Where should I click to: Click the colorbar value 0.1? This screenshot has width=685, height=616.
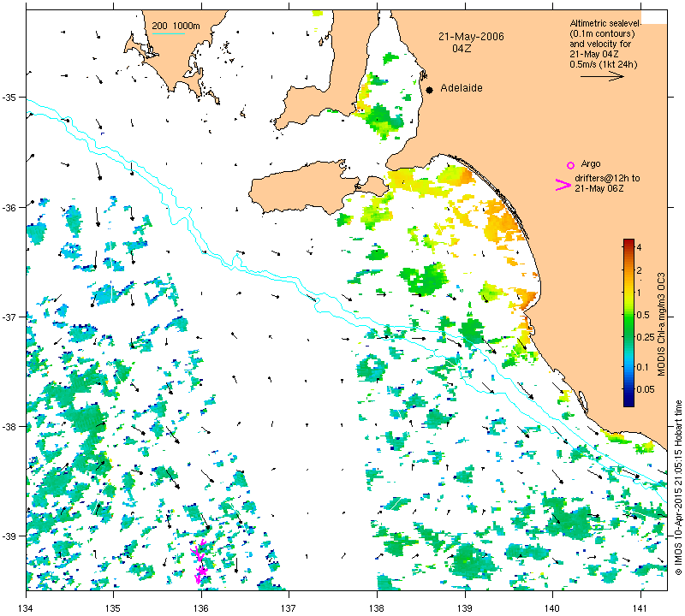643,367
